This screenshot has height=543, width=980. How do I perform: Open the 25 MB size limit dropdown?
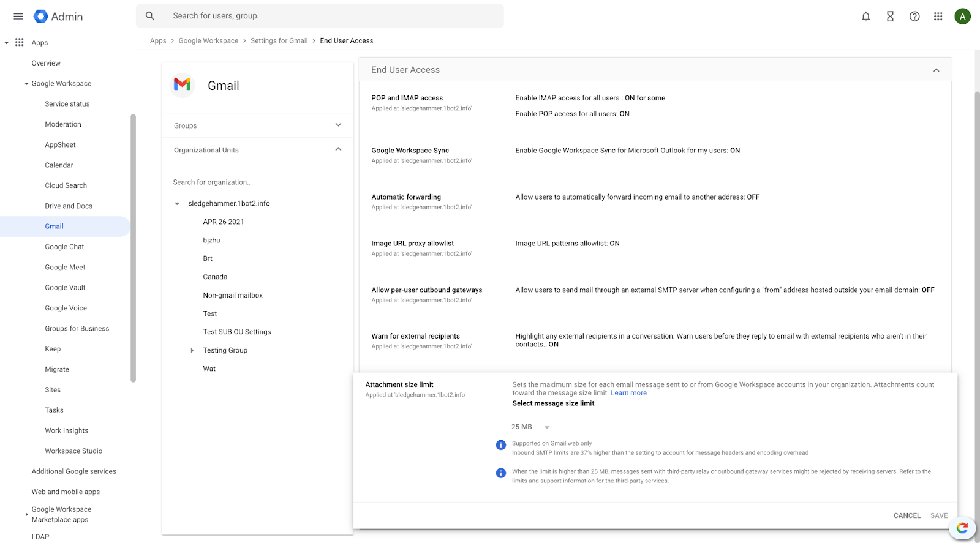530,427
